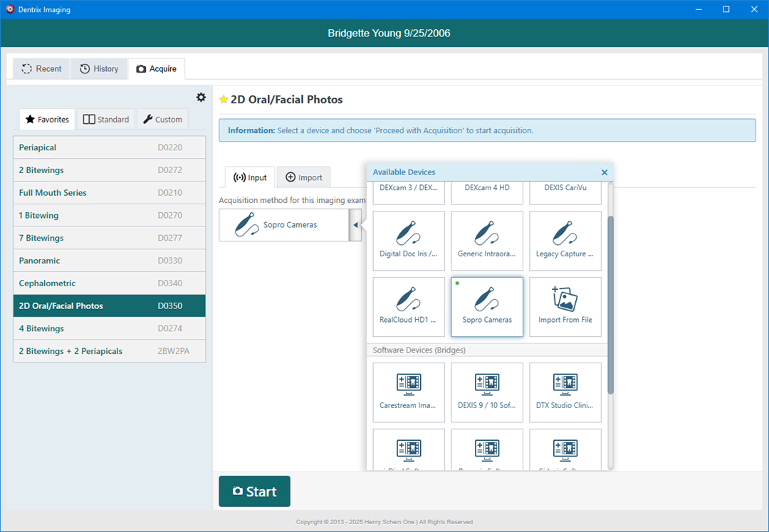Choose the Generic Intraoral camera device
769x532 pixels.
(487, 240)
